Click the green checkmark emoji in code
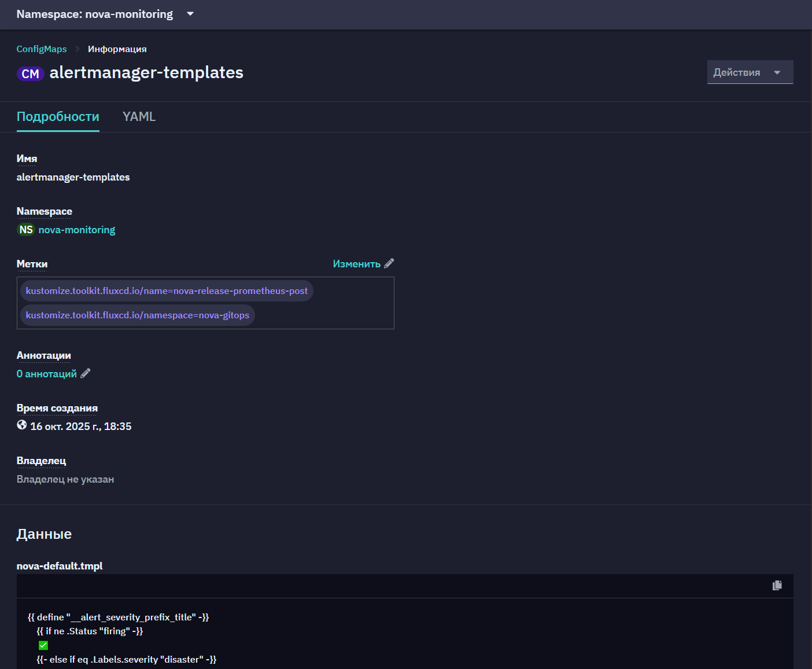This screenshot has width=812, height=669. (43, 645)
